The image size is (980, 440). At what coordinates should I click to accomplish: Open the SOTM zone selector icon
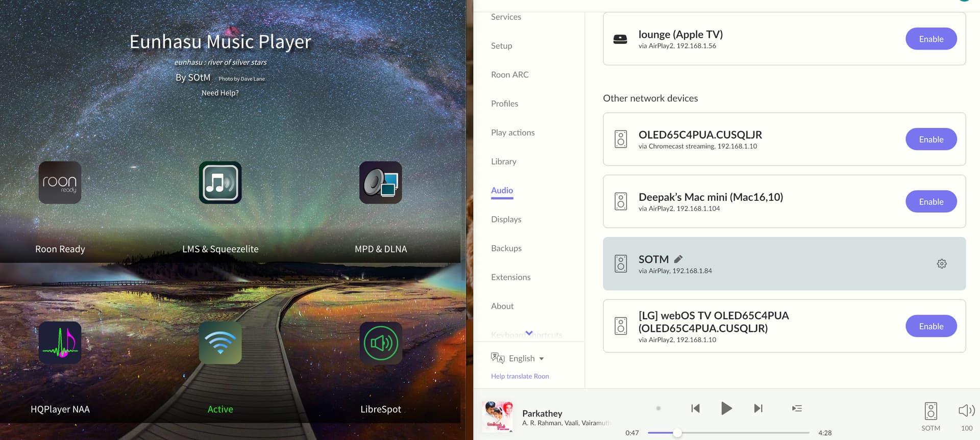(930, 411)
